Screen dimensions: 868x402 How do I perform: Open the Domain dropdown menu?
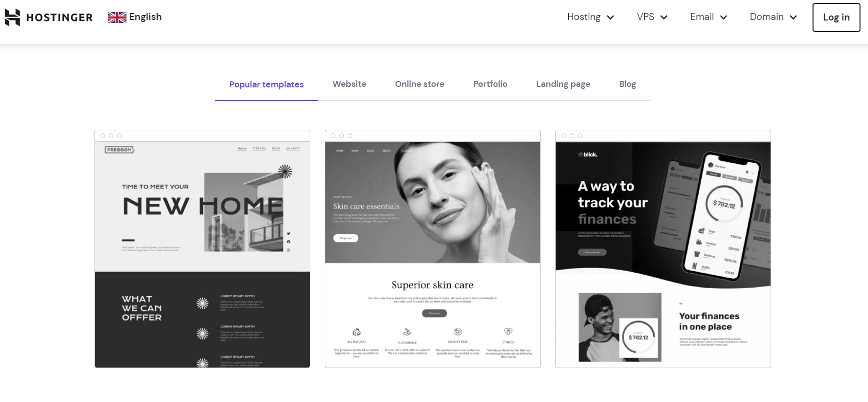tap(773, 17)
